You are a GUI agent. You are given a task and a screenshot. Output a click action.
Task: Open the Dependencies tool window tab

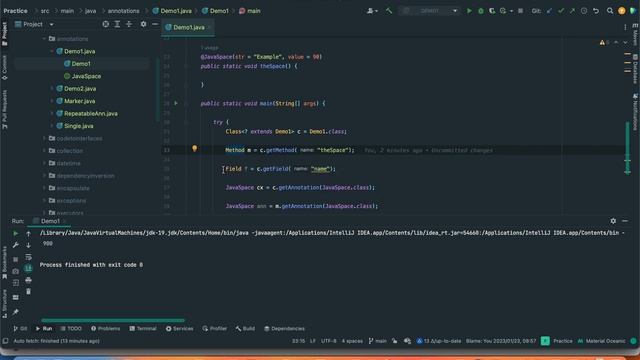[284, 329]
